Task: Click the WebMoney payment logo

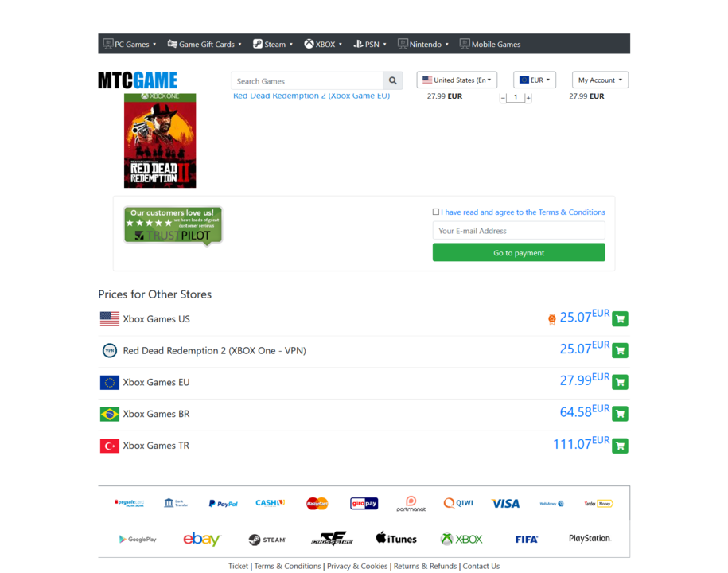Action: click(x=552, y=503)
